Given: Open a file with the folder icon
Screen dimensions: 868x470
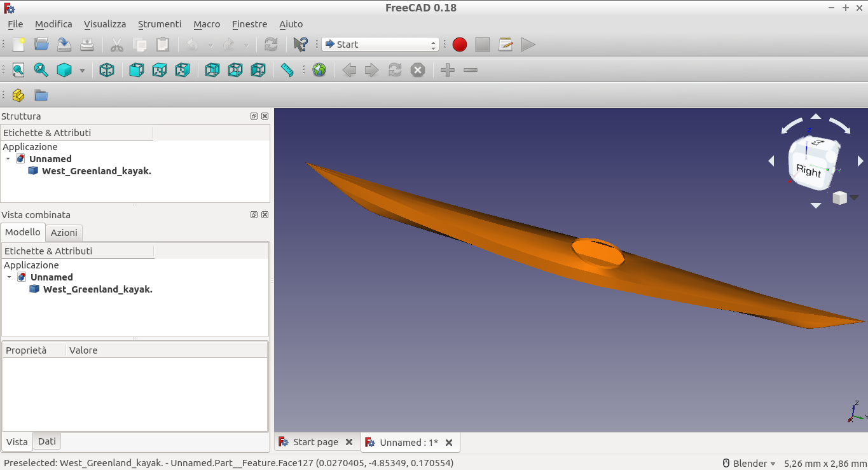Looking at the screenshot, I should 41,45.
